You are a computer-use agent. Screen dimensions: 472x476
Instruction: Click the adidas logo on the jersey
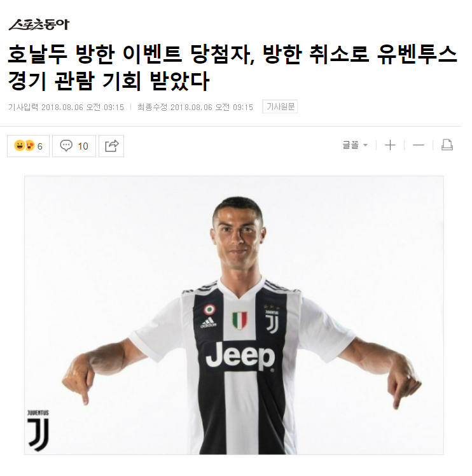[x=209, y=323]
